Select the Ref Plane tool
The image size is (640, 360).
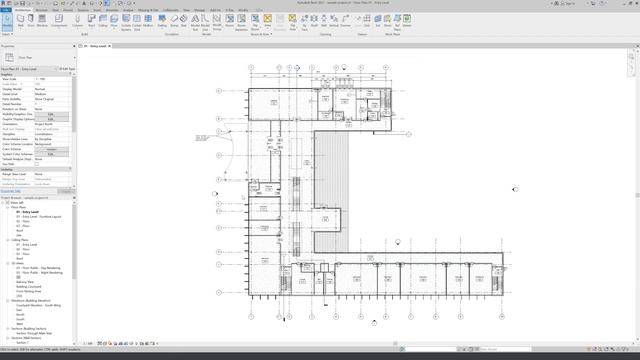[397, 23]
